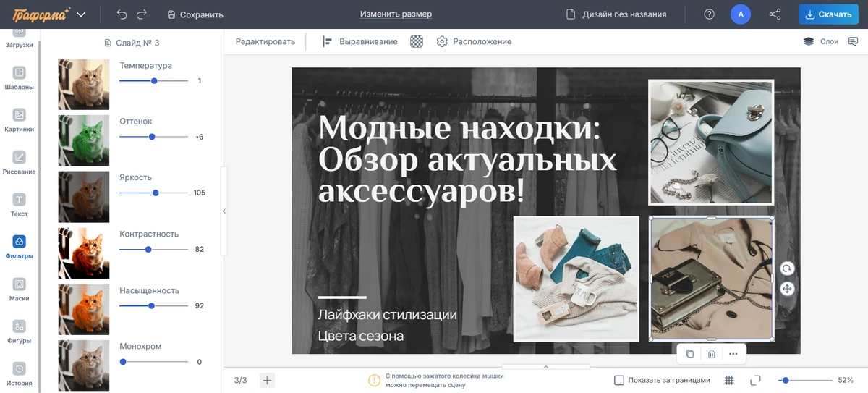Viewport: 868px width, 393px height.
Task: Open the help question mark icon
Action: (709, 14)
